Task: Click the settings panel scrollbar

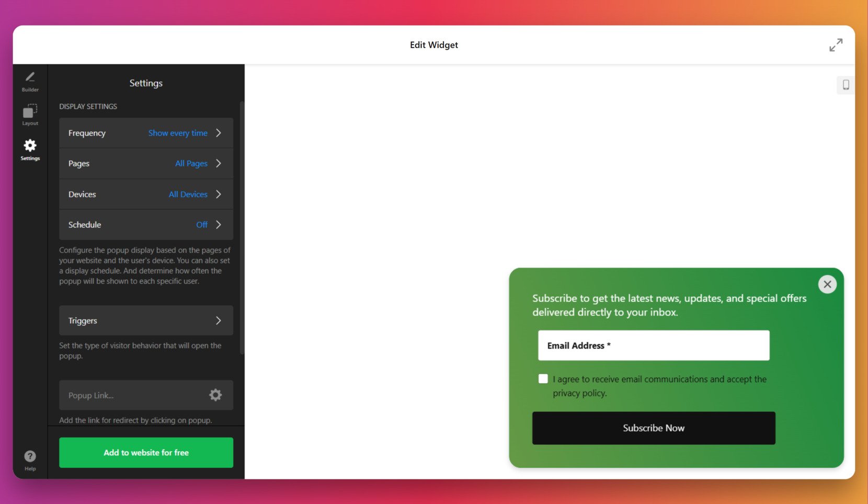Action: [242, 228]
